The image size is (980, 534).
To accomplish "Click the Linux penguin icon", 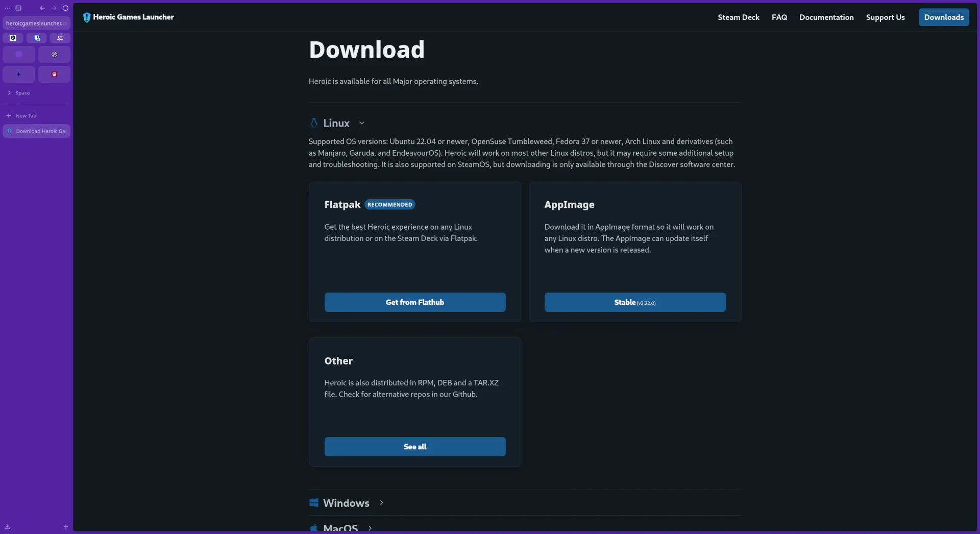I will pos(314,123).
